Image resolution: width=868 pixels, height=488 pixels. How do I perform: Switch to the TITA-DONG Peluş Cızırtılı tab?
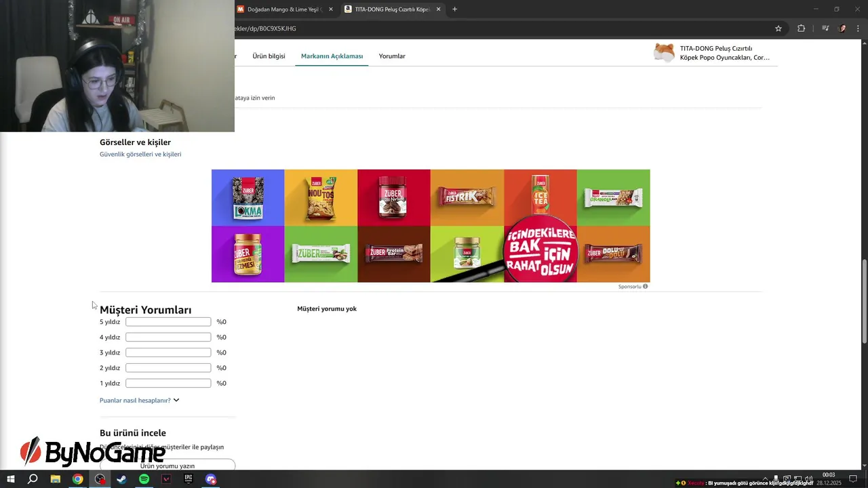click(x=392, y=9)
